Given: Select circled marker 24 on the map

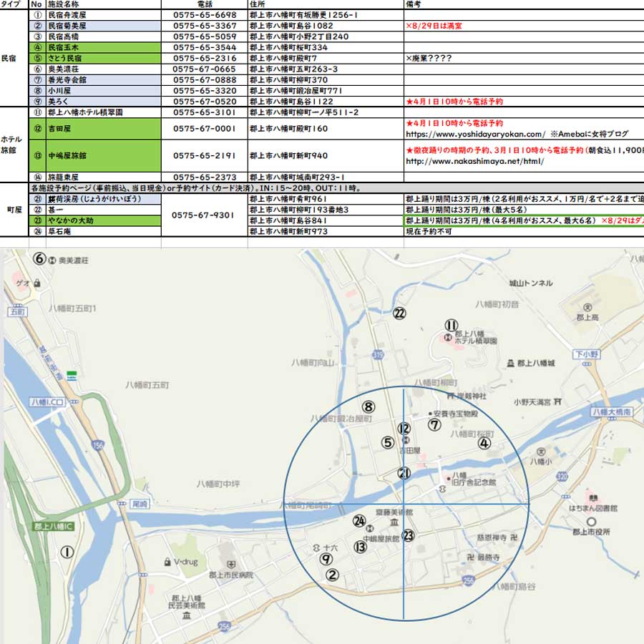Looking at the screenshot, I should point(359,521).
